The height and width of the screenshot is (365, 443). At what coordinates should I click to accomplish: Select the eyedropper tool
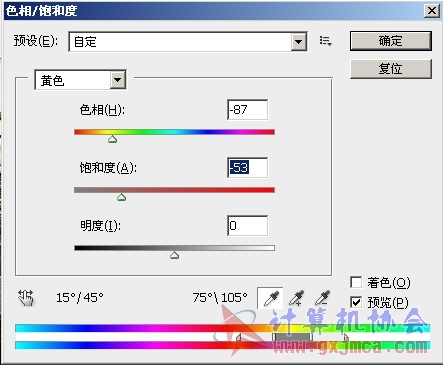[x=270, y=298]
